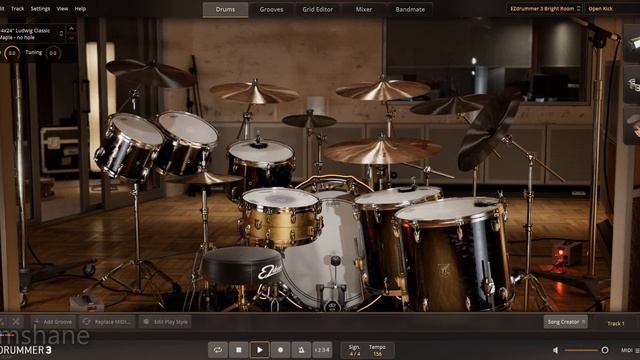This screenshot has height=360, width=640.
Task: Start playback with the play button
Action: point(260,350)
